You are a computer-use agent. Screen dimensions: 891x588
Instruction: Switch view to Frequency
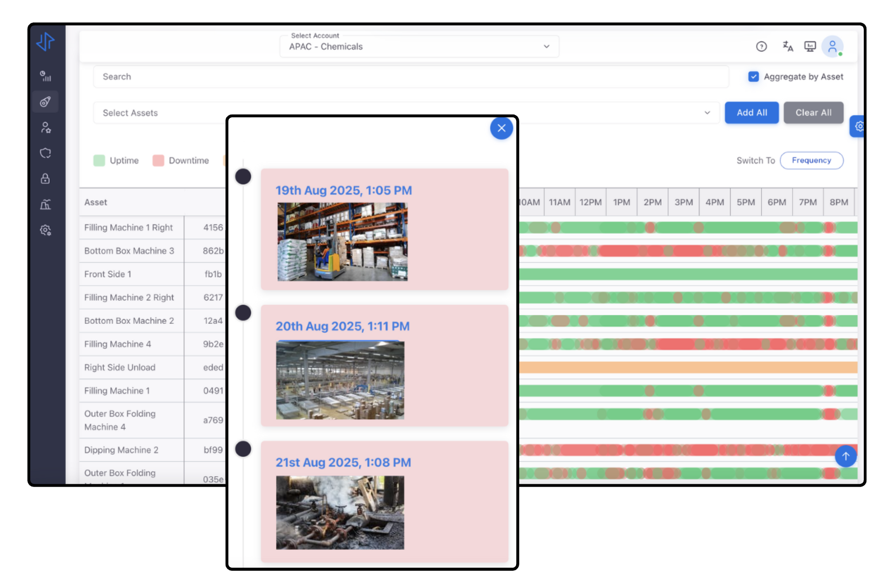(x=811, y=161)
